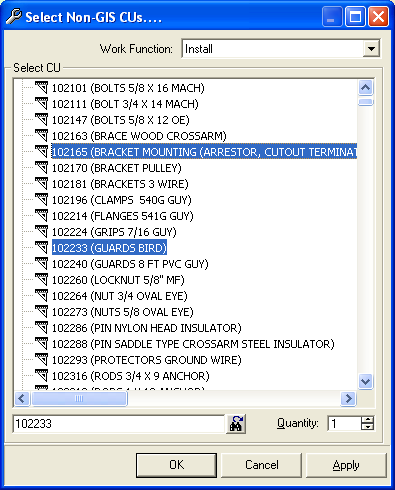395x490 pixels.
Task: Select 102111 (BOLT 3/4 X 14 MACH)
Action: (x=125, y=104)
